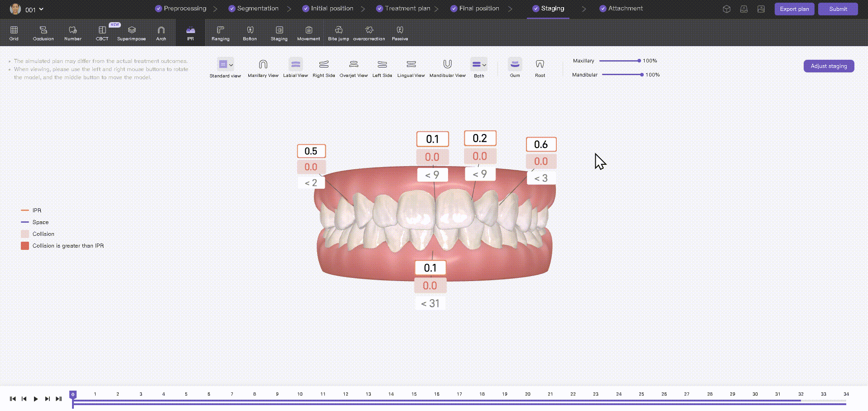Open the Movement table tool
This screenshot has width=868, height=411.
tap(309, 33)
